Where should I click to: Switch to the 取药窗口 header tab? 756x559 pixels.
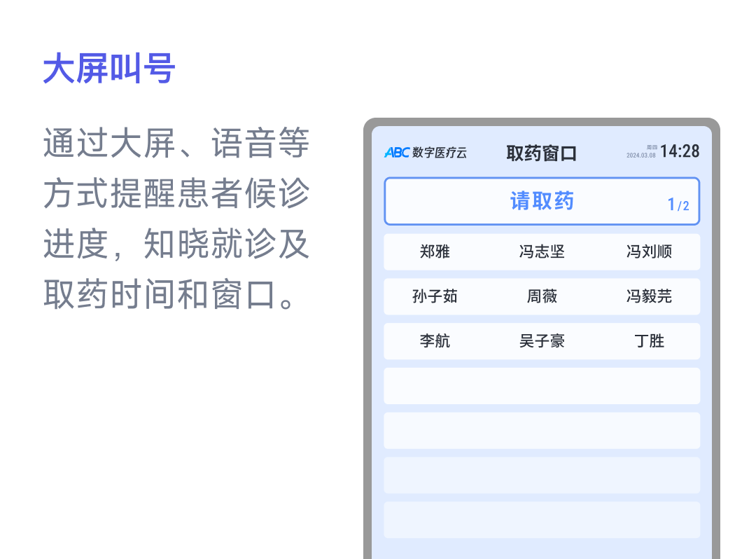pos(541,153)
